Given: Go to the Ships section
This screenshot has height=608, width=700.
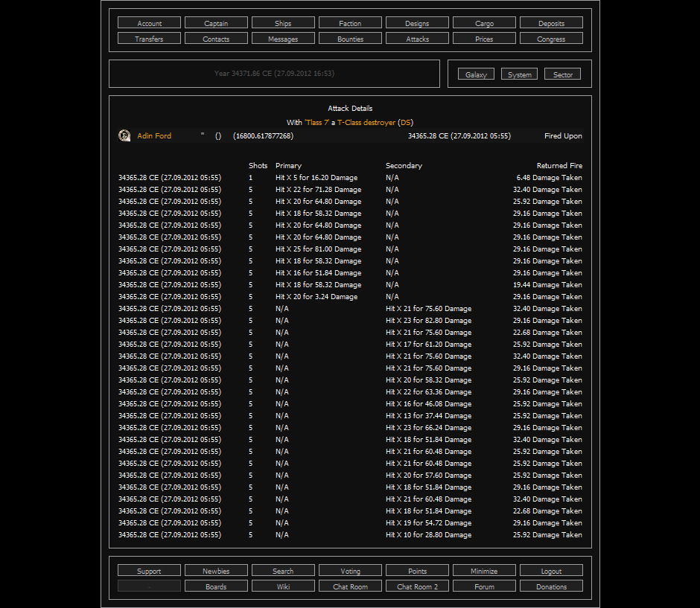Looking at the screenshot, I should pos(283,23).
